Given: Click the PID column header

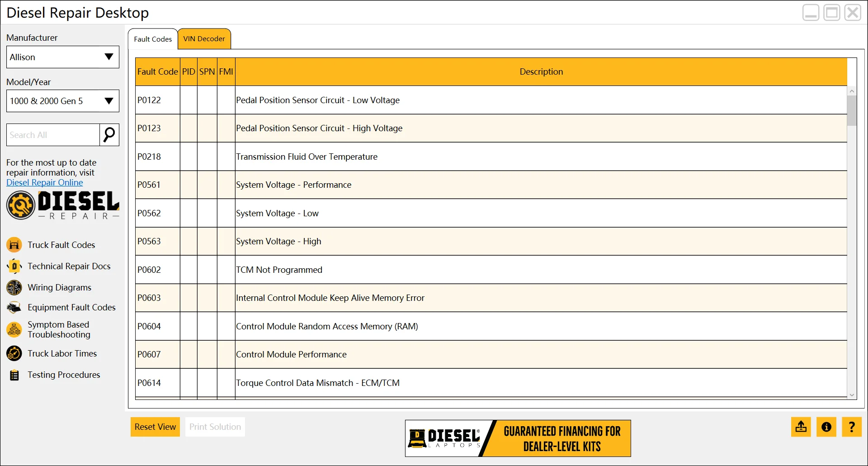Looking at the screenshot, I should pyautogui.click(x=189, y=71).
